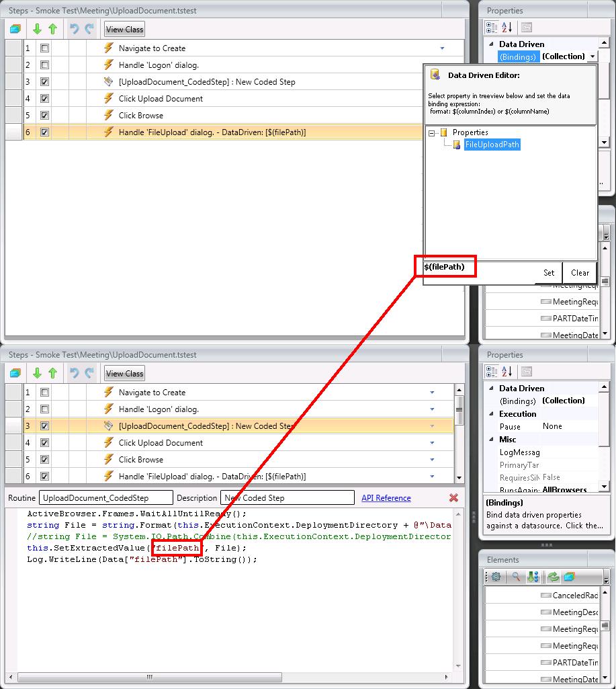The image size is (616, 689).
Task: Click Redo in lower Steps toolbar
Action: click(x=89, y=374)
